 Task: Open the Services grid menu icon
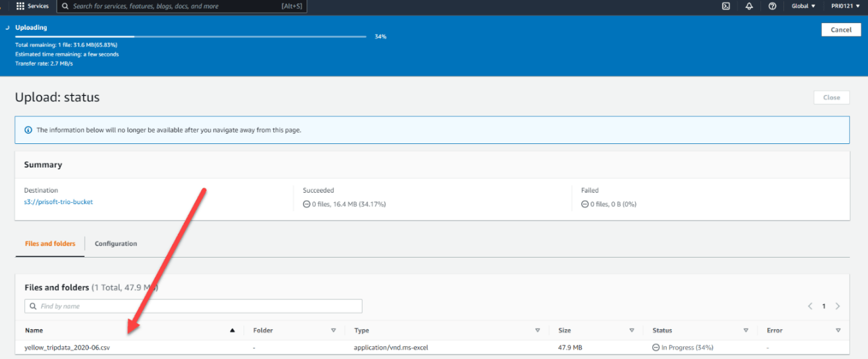click(20, 6)
